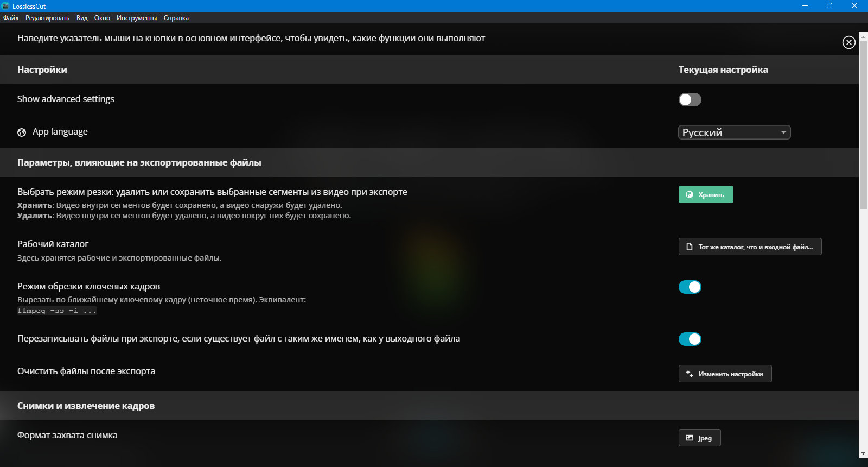The image size is (868, 467).
Task: Open the Инструменты menu
Action: click(137, 18)
